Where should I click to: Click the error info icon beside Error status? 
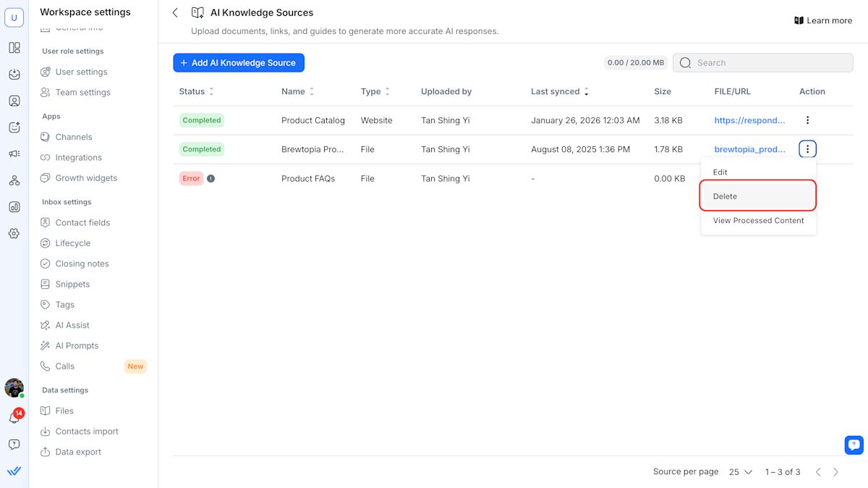coord(210,178)
